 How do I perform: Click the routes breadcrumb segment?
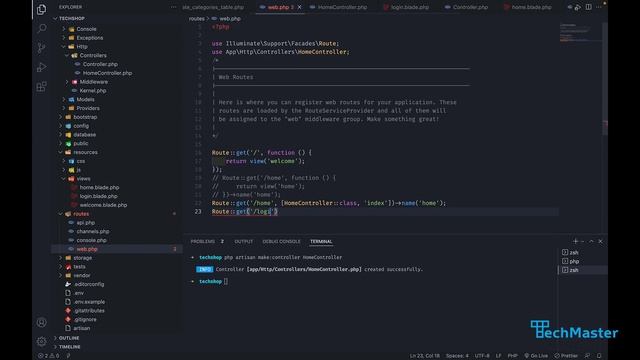pos(196,18)
